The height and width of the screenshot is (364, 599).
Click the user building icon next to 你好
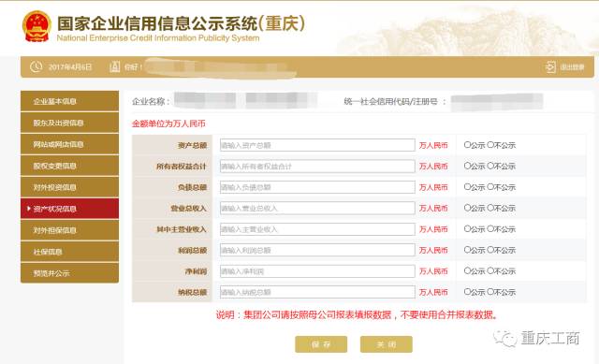(114, 66)
